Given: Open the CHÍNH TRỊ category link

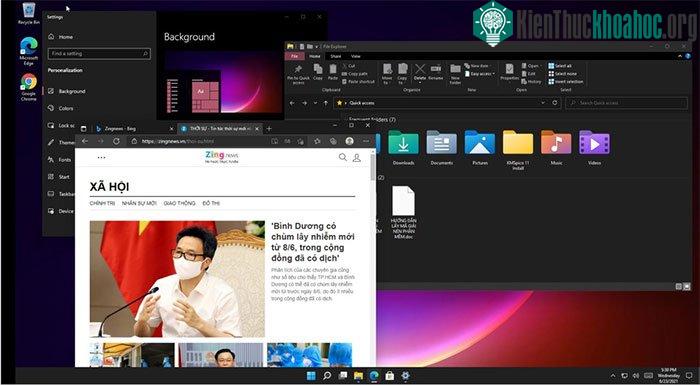Looking at the screenshot, I should point(102,203).
